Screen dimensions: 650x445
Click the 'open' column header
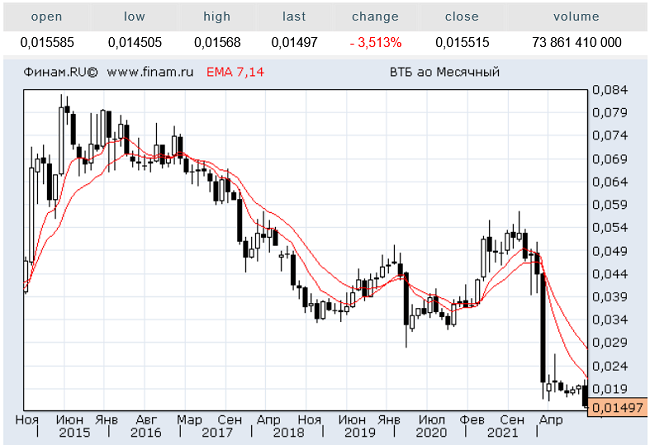point(46,17)
